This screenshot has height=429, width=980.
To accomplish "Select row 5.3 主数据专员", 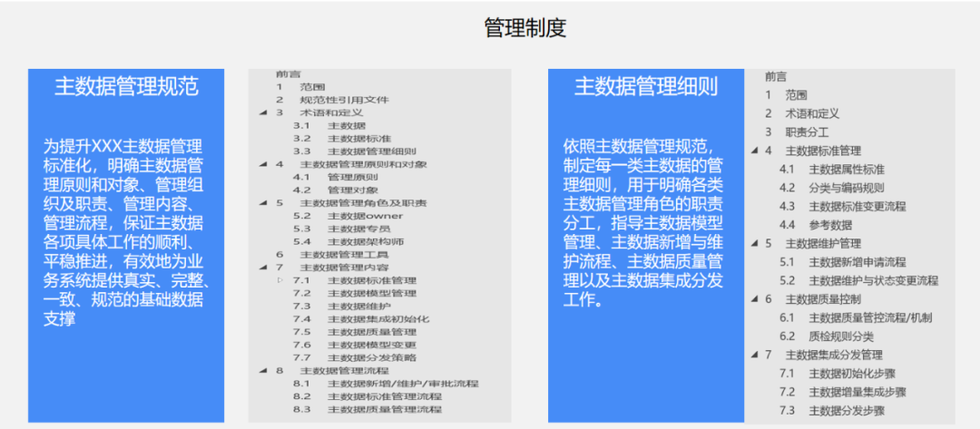I will click(x=342, y=229).
